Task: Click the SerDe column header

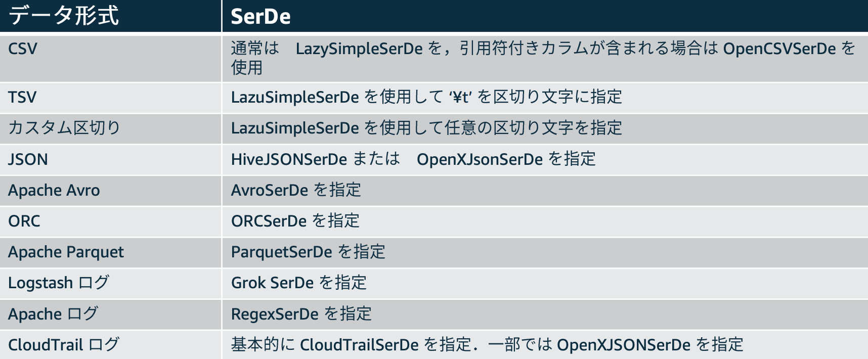Action: pyautogui.click(x=545, y=16)
